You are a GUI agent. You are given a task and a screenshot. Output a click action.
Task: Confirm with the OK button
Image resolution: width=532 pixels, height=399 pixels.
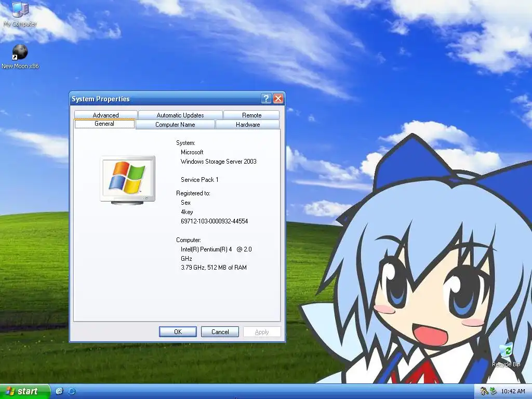pos(178,332)
